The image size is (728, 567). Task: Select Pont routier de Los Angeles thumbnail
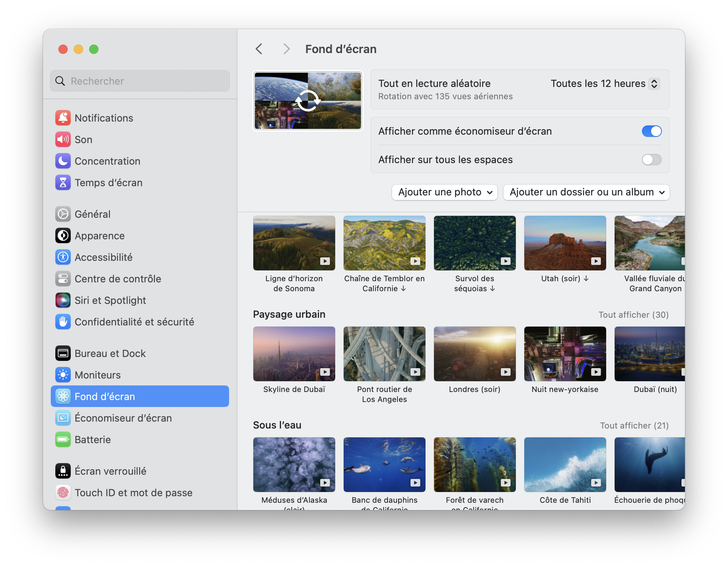[384, 354]
